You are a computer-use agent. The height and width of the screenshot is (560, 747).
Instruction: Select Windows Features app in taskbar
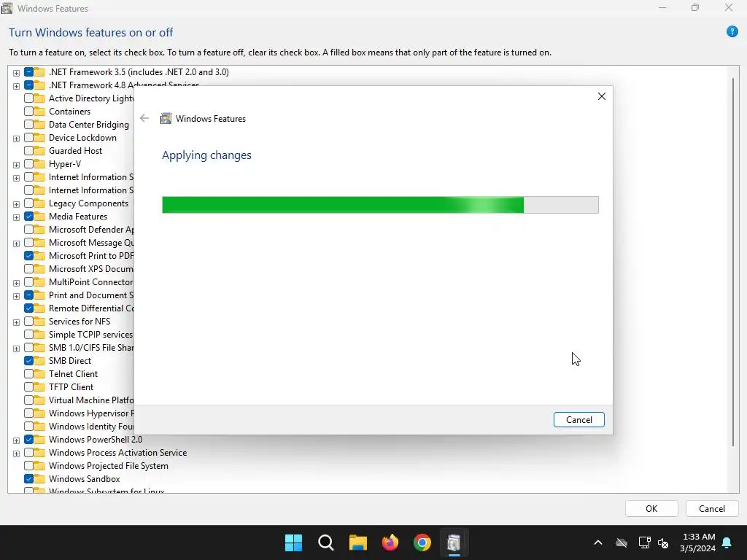pos(454,542)
